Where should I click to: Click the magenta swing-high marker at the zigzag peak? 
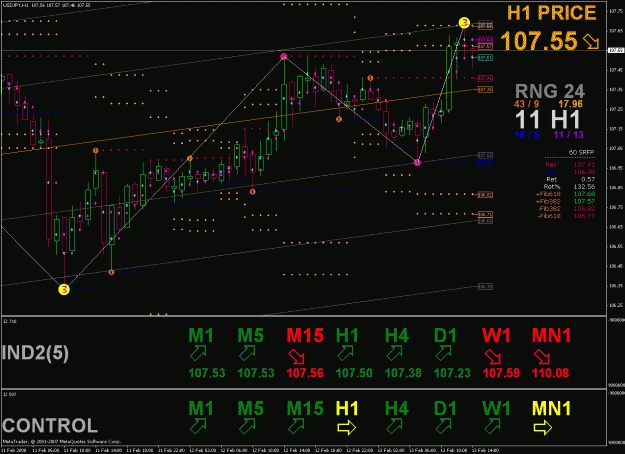click(x=283, y=57)
